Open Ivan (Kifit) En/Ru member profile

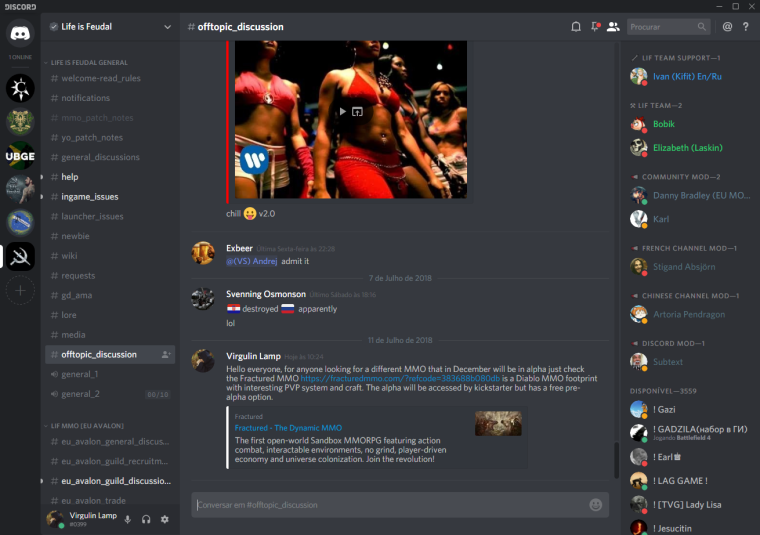(x=690, y=77)
